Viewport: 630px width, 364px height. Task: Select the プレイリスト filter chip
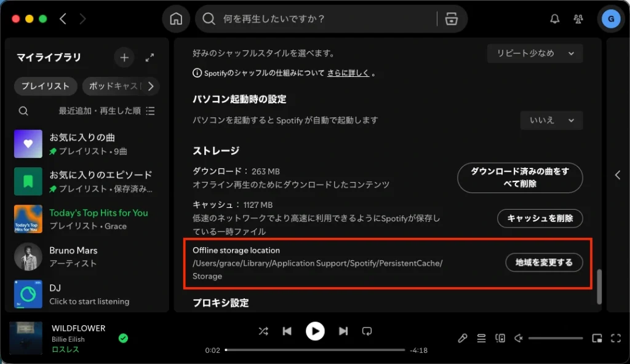[46, 86]
